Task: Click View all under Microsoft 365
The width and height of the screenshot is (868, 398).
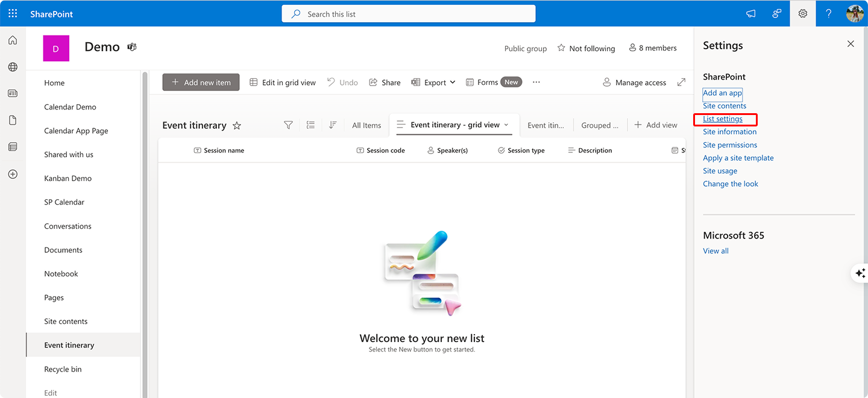Action: coord(715,251)
